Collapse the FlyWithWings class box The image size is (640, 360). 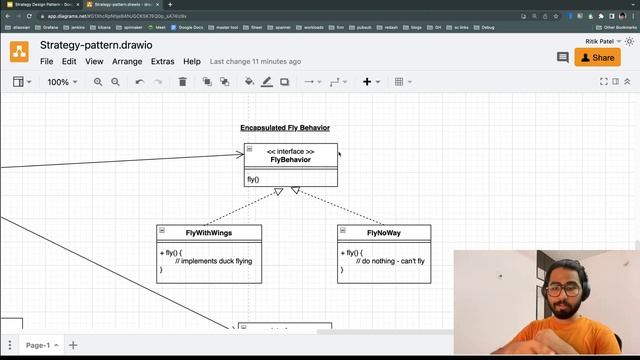tap(162, 230)
